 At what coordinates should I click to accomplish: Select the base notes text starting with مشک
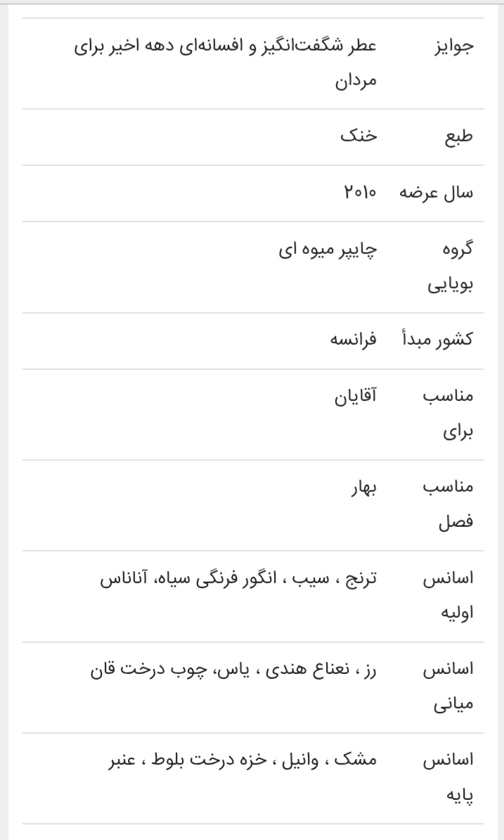(x=240, y=761)
